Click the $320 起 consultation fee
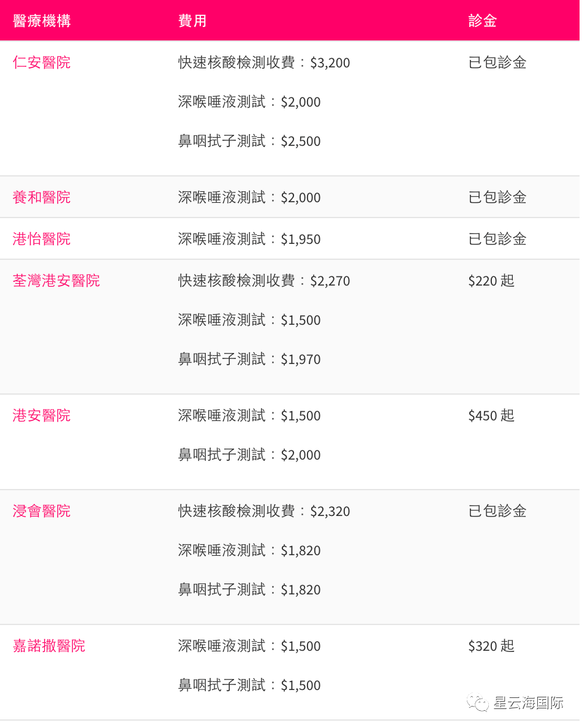Viewport: 582px width, 728px height. click(x=491, y=646)
